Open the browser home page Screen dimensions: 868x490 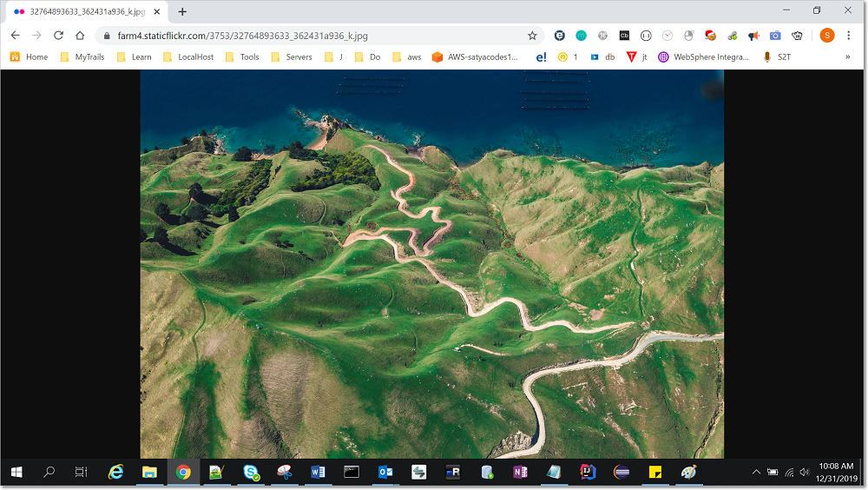point(80,36)
